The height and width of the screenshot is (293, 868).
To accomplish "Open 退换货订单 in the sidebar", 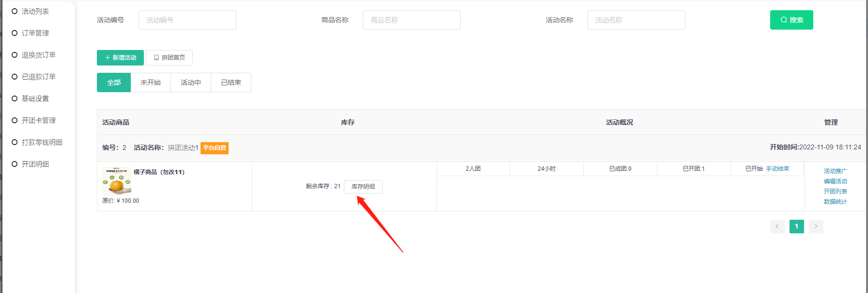I will pos(38,55).
